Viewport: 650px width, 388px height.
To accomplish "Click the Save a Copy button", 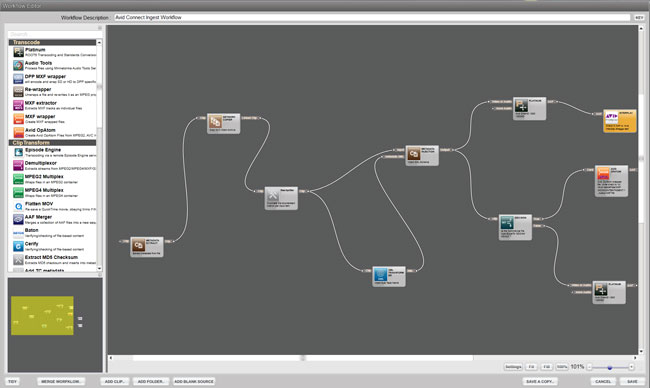I will click(x=539, y=381).
